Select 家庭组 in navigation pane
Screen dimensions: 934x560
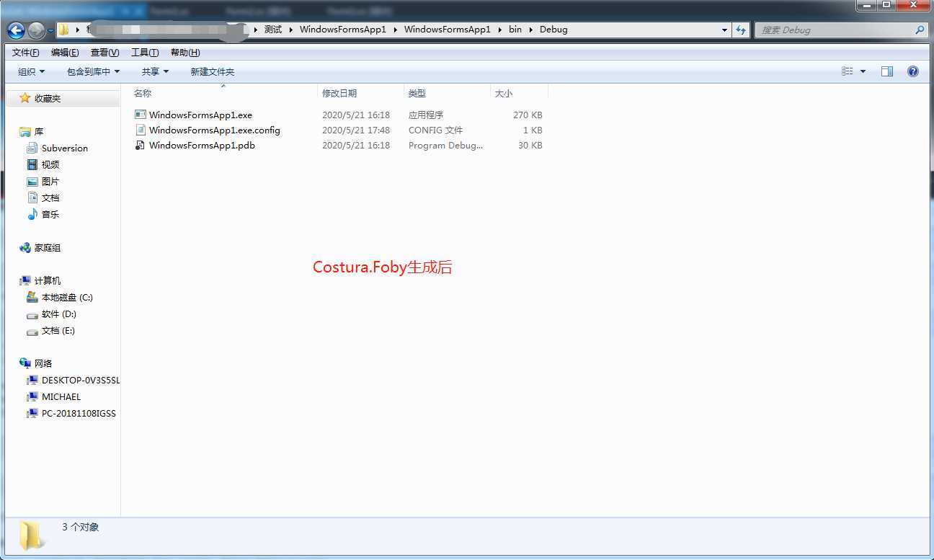(x=48, y=247)
